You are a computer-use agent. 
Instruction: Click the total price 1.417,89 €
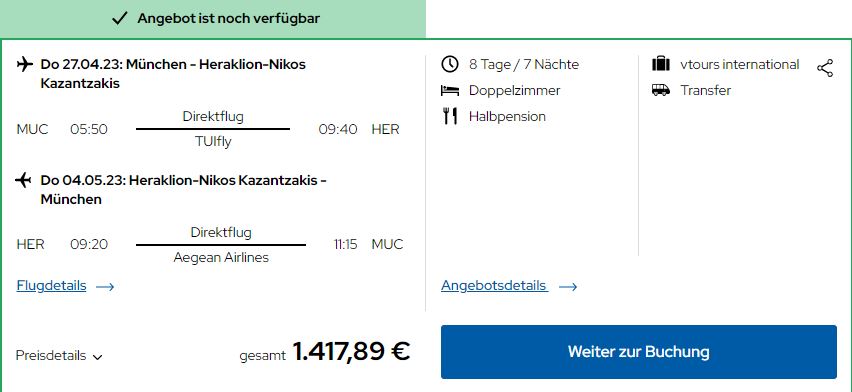[x=351, y=351]
